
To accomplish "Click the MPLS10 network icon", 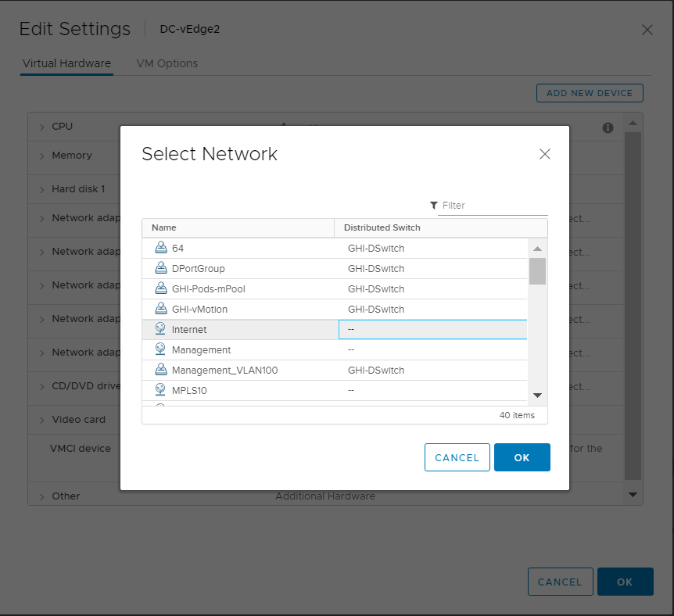I will [x=161, y=390].
